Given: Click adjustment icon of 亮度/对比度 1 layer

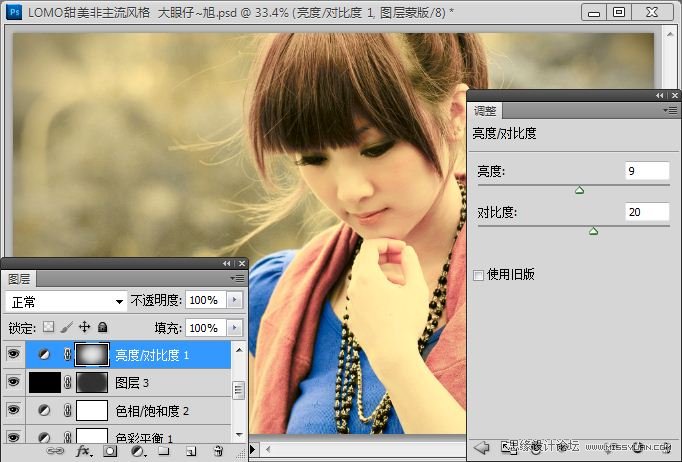Looking at the screenshot, I should pos(44,355).
